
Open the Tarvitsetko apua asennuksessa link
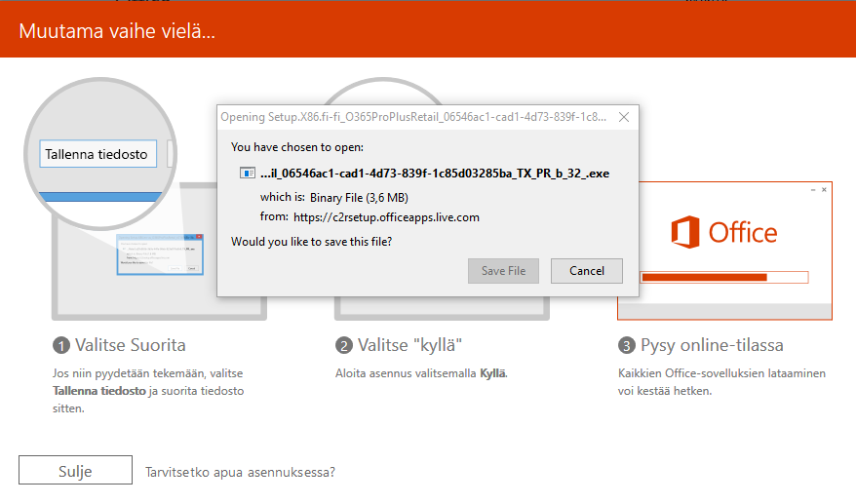pyautogui.click(x=240, y=472)
